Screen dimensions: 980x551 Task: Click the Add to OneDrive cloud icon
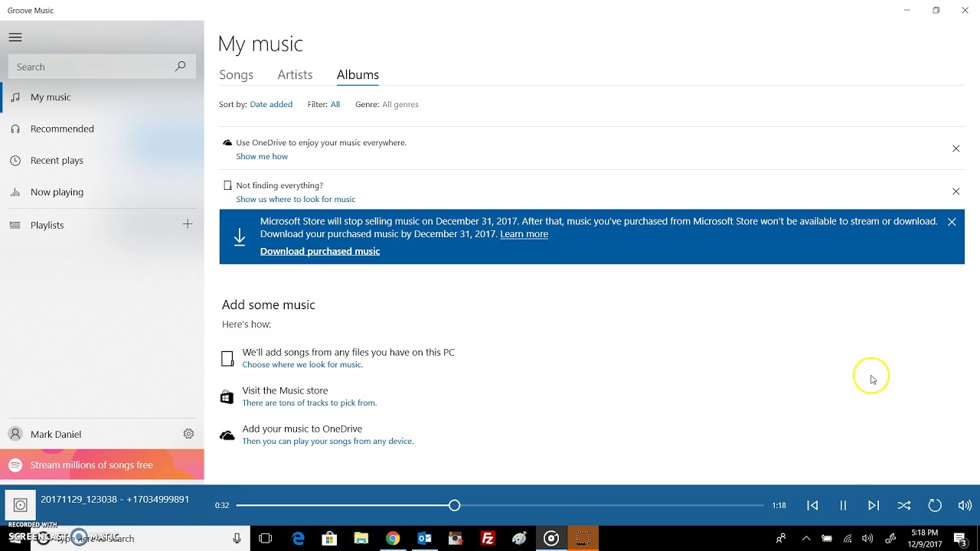(x=227, y=435)
